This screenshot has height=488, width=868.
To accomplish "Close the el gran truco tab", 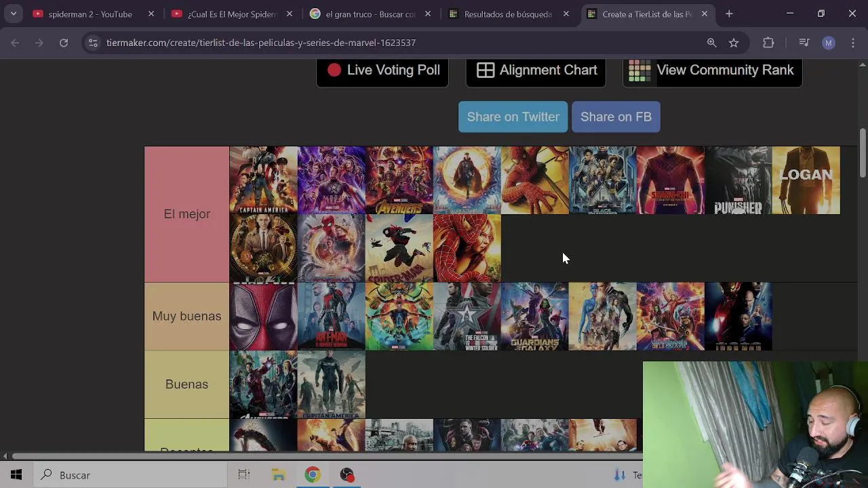I will click(x=428, y=14).
